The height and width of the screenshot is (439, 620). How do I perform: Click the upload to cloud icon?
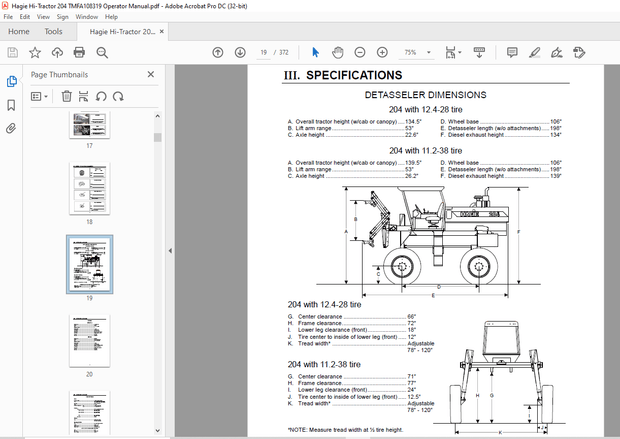pyautogui.click(x=57, y=53)
